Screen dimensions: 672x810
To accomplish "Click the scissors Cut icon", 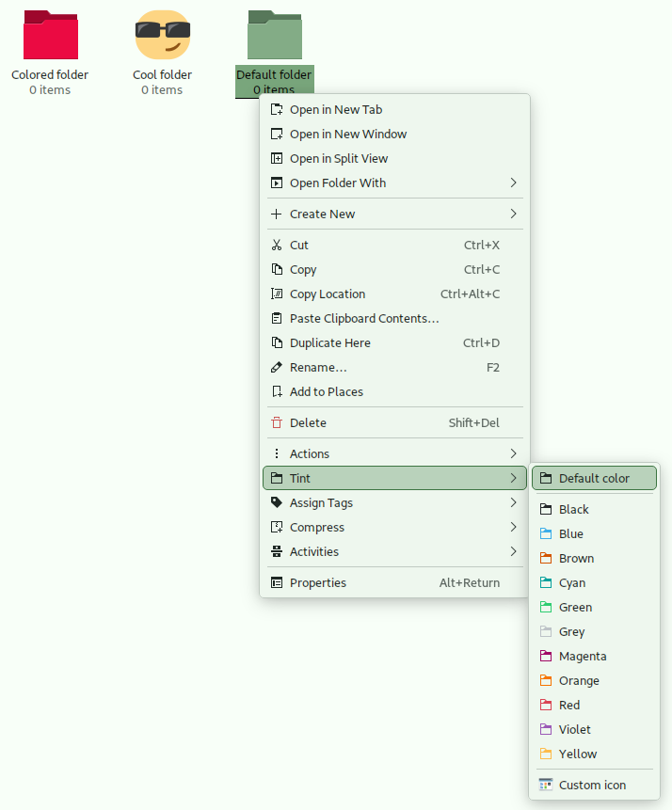I will pos(277,245).
